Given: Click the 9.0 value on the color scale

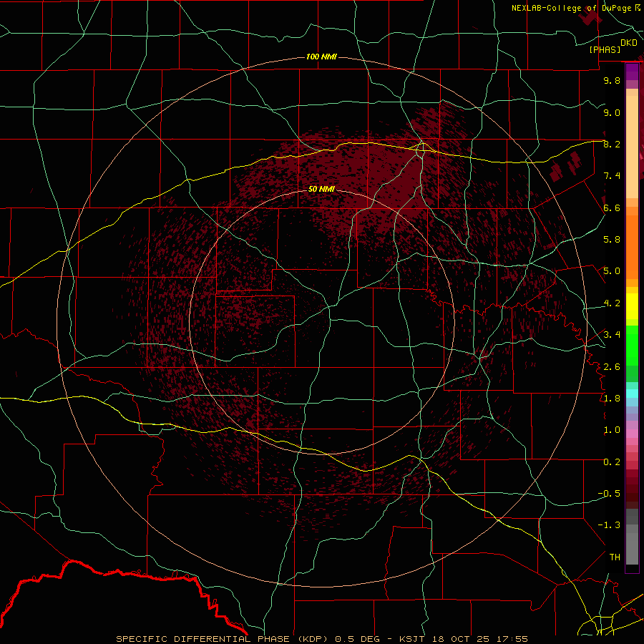Looking at the screenshot, I should (612, 112).
